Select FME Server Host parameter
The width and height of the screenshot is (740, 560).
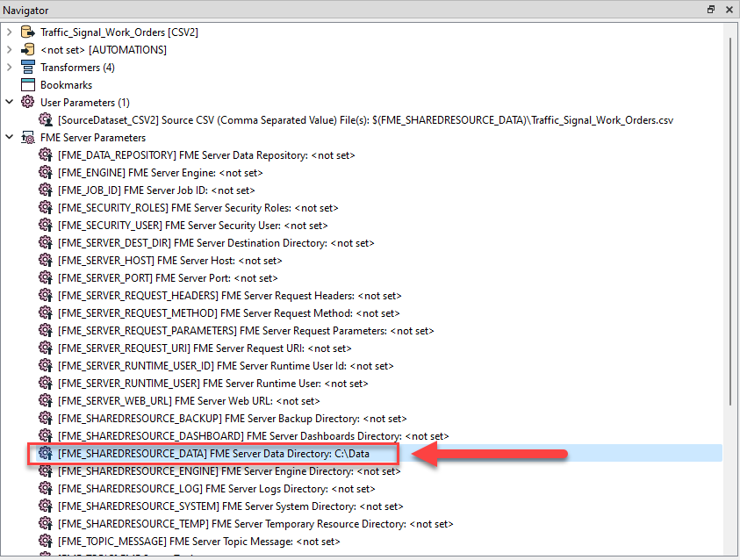coord(170,261)
